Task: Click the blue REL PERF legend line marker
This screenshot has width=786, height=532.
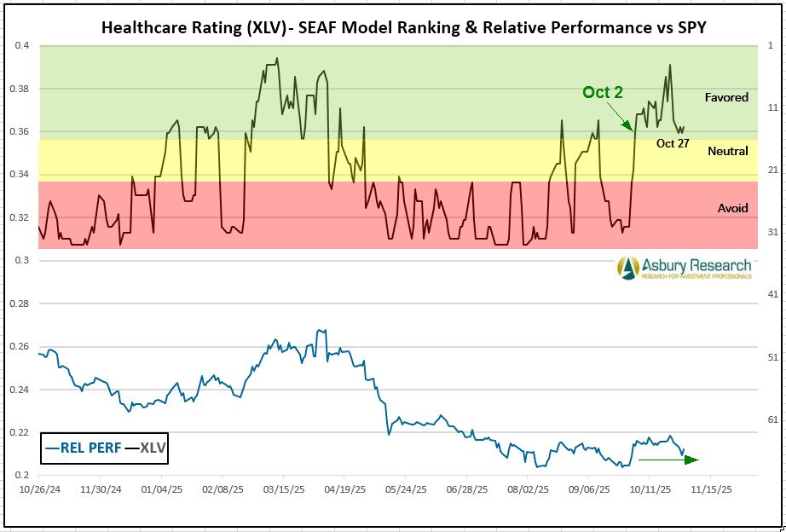Action: (x=52, y=447)
